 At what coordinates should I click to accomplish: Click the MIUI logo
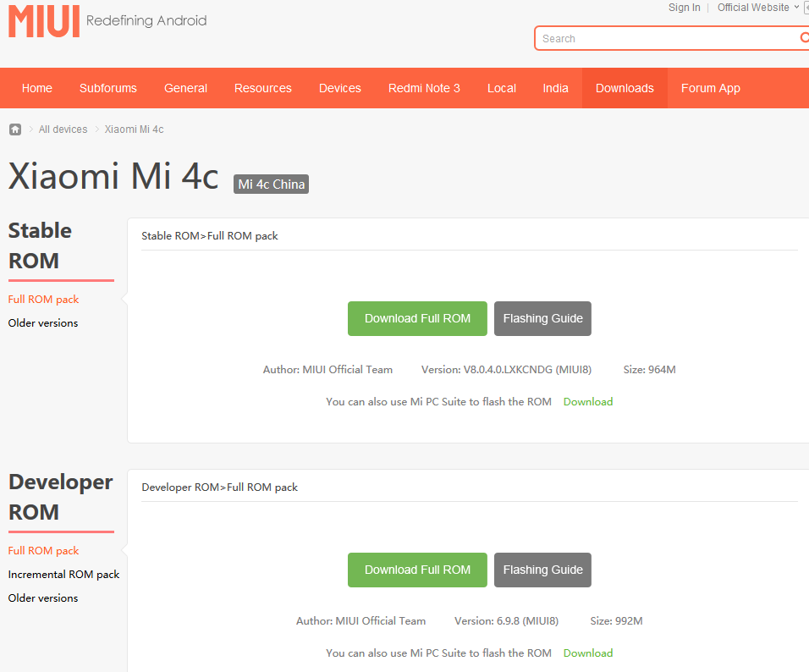[44, 21]
